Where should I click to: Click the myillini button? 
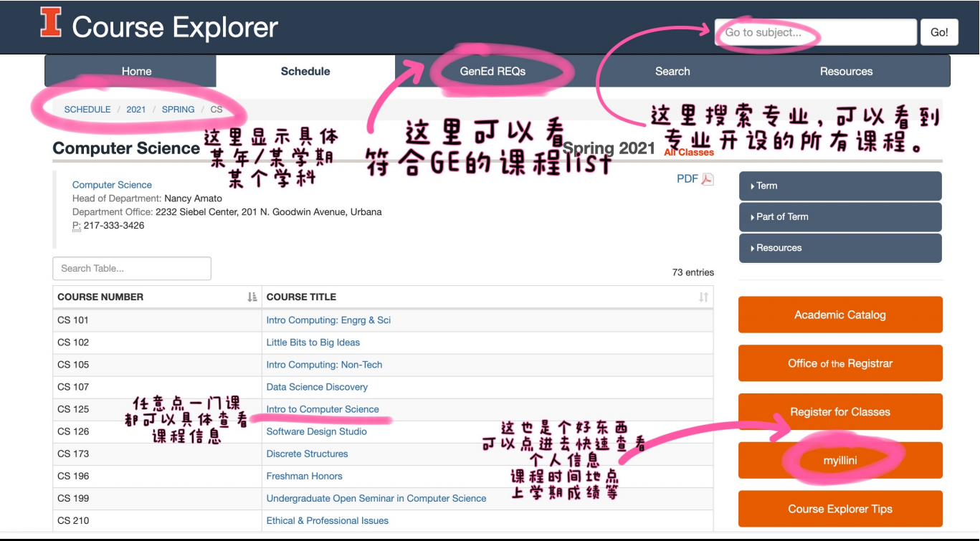pos(839,460)
